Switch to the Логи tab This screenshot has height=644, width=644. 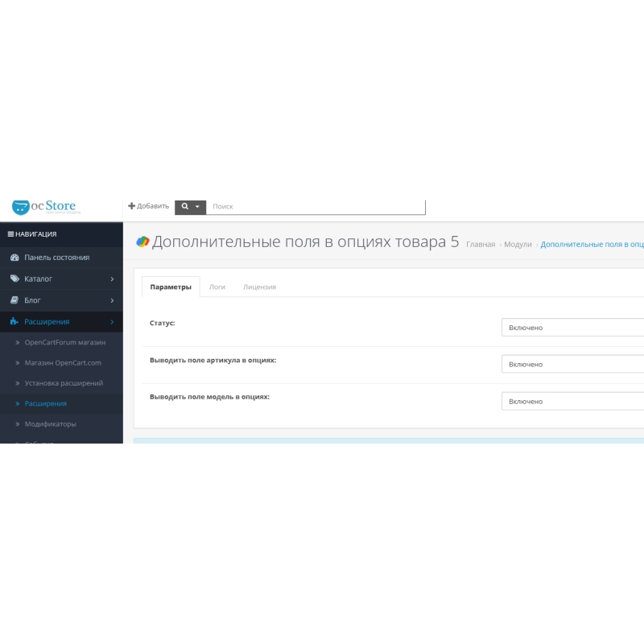tap(217, 287)
